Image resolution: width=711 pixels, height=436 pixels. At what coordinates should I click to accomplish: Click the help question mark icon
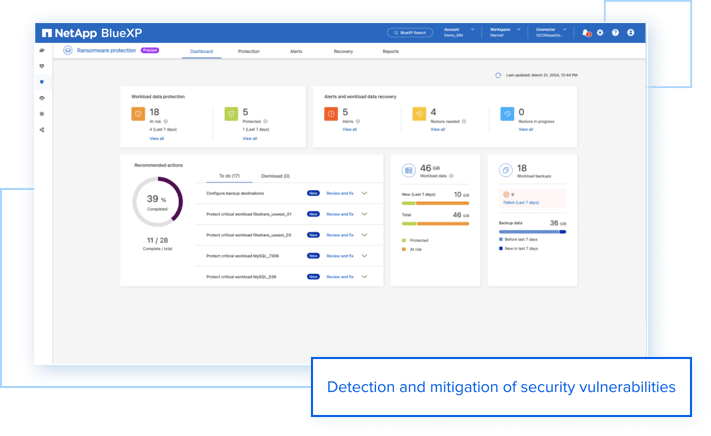click(615, 33)
